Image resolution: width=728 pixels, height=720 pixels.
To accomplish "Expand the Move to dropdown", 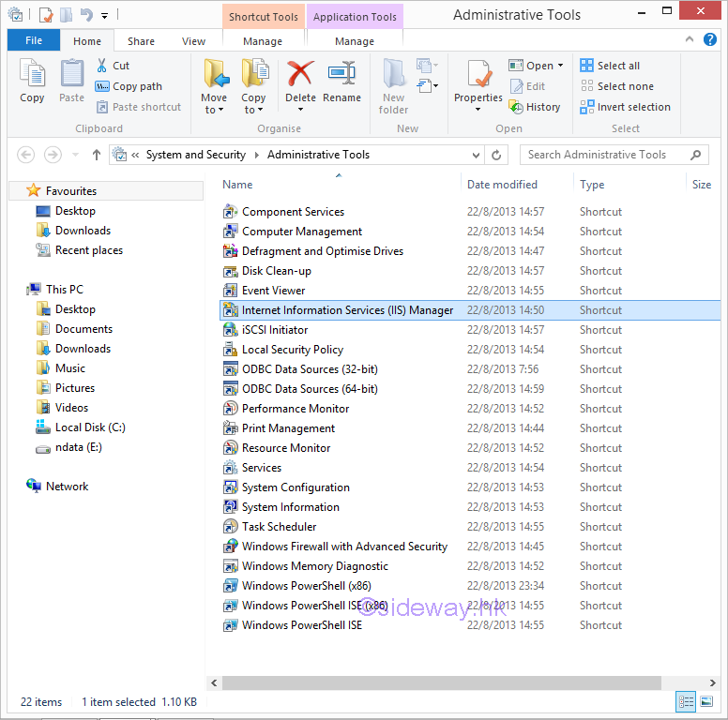I will 214,110.
